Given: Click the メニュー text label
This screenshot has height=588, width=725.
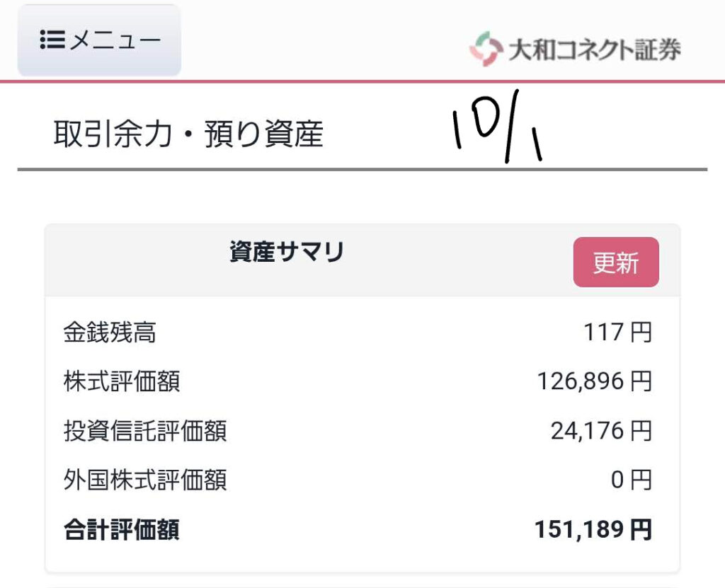Looking at the screenshot, I should 115,40.
